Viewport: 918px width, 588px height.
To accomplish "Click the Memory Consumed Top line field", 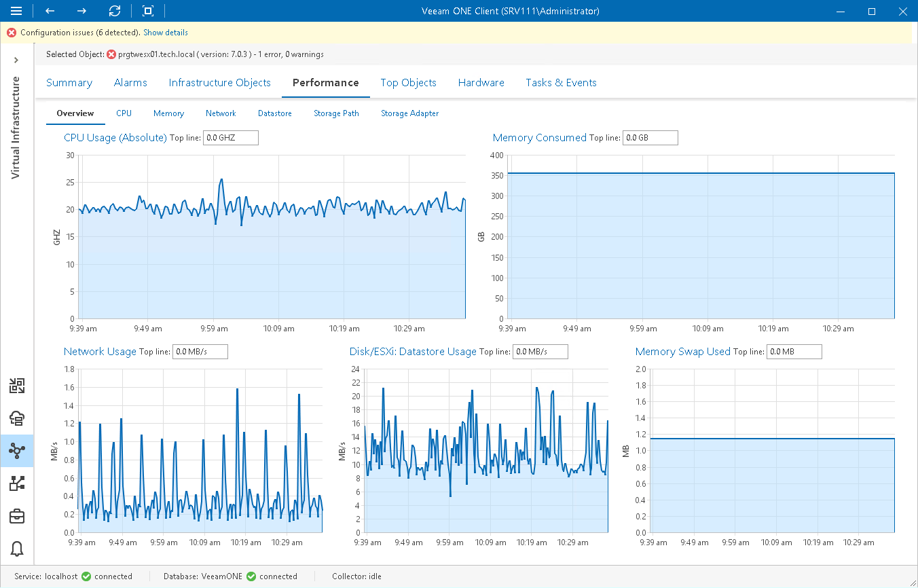I will [650, 138].
